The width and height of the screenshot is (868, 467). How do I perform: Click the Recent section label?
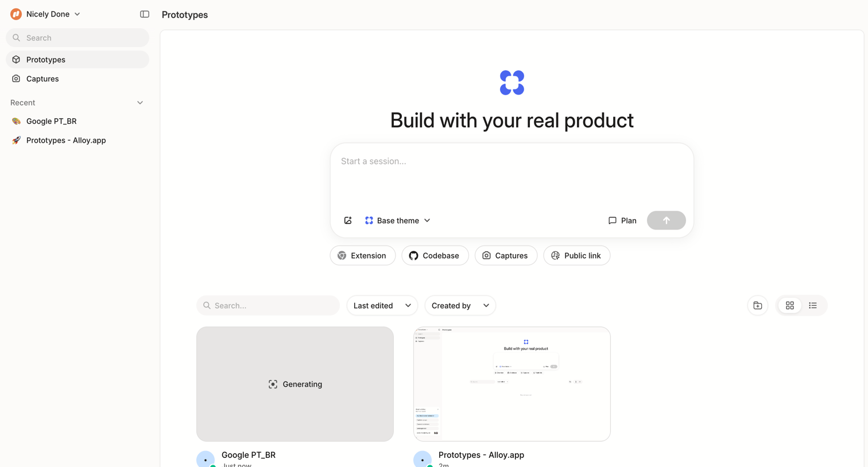[x=23, y=103]
